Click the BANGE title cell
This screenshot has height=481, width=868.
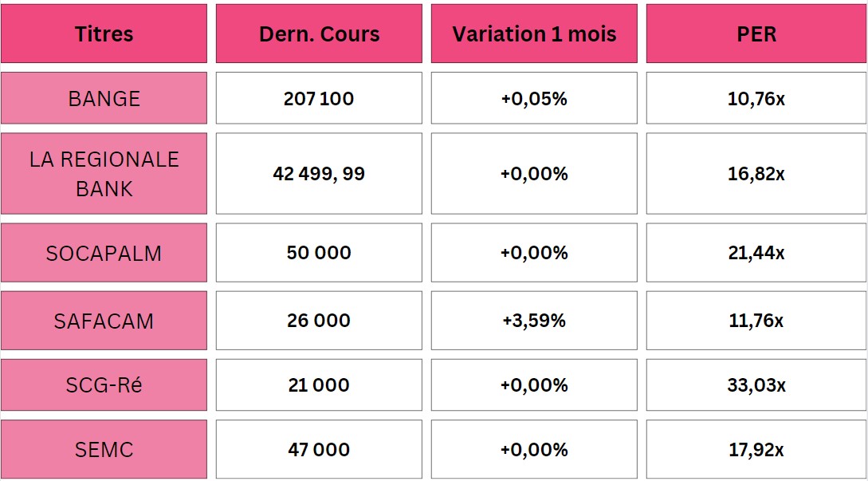(x=104, y=98)
